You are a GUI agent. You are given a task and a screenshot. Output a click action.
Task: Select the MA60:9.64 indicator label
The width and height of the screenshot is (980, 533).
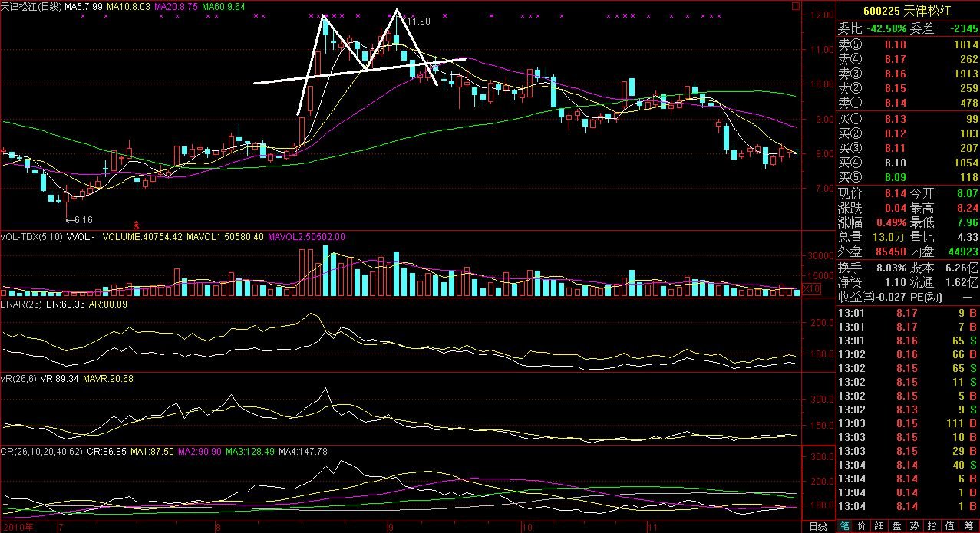pyautogui.click(x=224, y=6)
